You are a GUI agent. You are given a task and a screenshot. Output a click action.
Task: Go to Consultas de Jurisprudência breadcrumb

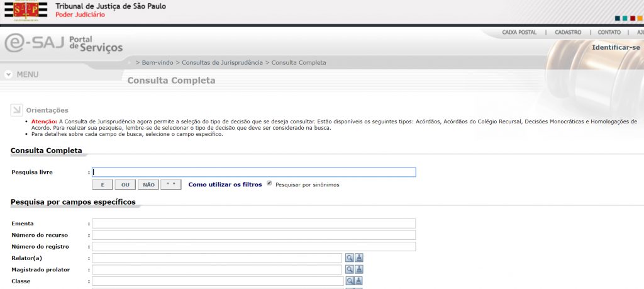(x=222, y=62)
